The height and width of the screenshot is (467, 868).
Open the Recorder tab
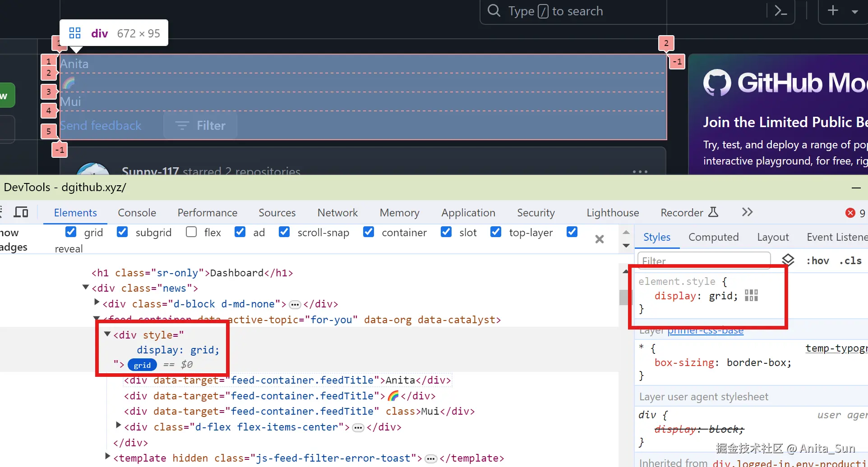689,213
